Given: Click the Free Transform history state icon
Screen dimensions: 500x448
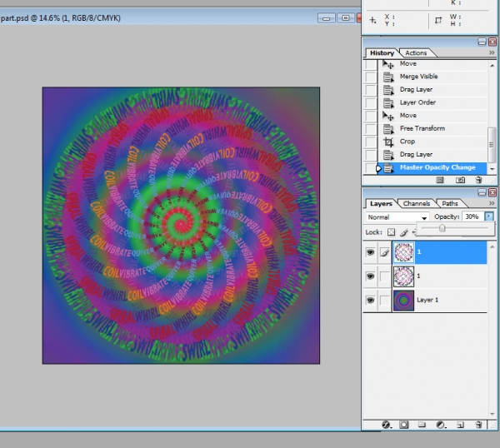Looking at the screenshot, I should pos(388,129).
